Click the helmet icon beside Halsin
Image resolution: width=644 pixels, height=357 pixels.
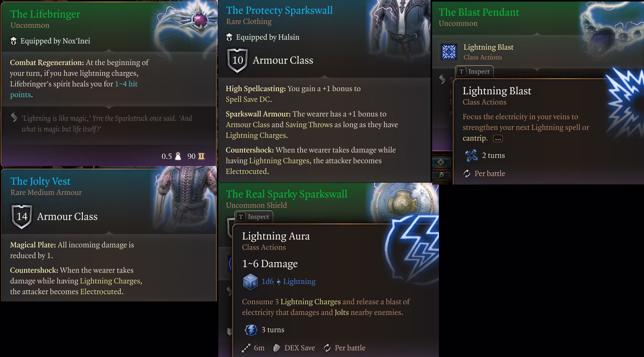click(x=229, y=37)
